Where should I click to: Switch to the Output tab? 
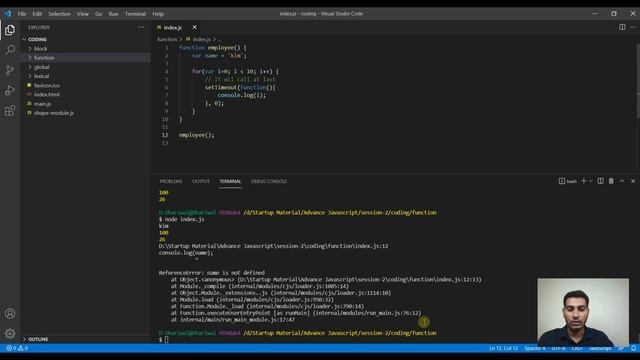201,181
